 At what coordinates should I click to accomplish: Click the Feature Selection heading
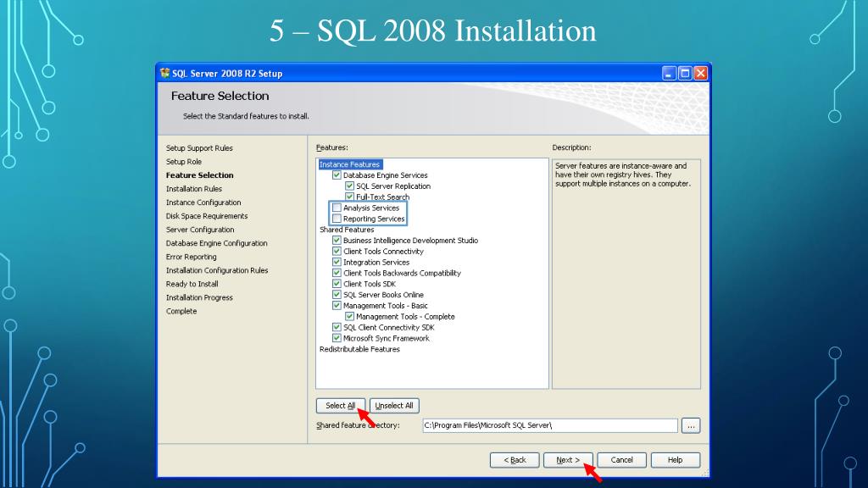tap(220, 96)
